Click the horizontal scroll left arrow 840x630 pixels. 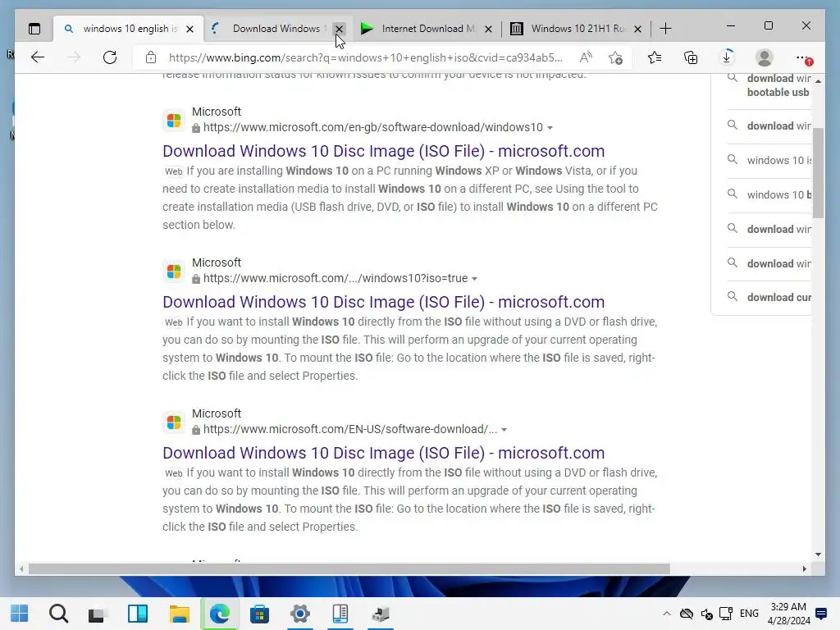[x=21, y=569]
